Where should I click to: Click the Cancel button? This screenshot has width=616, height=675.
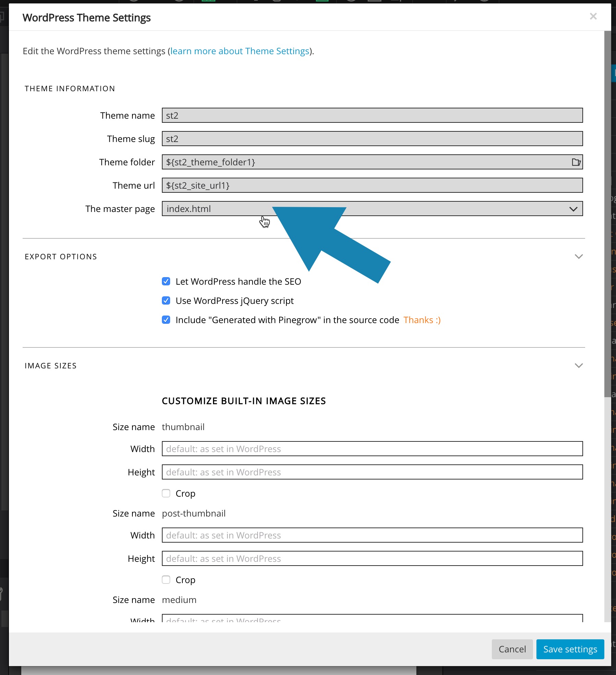pyautogui.click(x=512, y=649)
